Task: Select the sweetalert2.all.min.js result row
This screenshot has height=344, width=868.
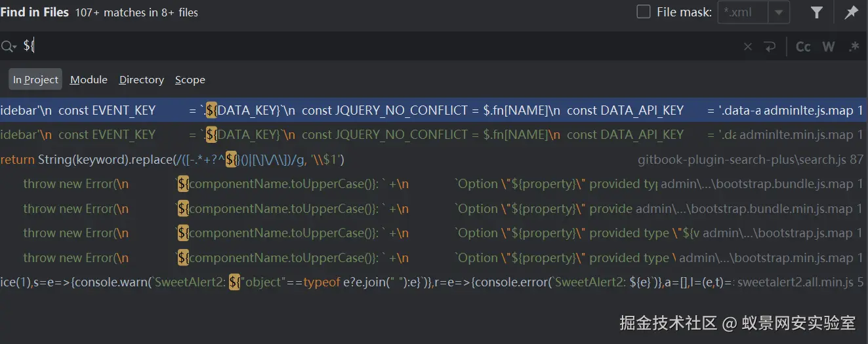Action: pyautogui.click(x=434, y=282)
